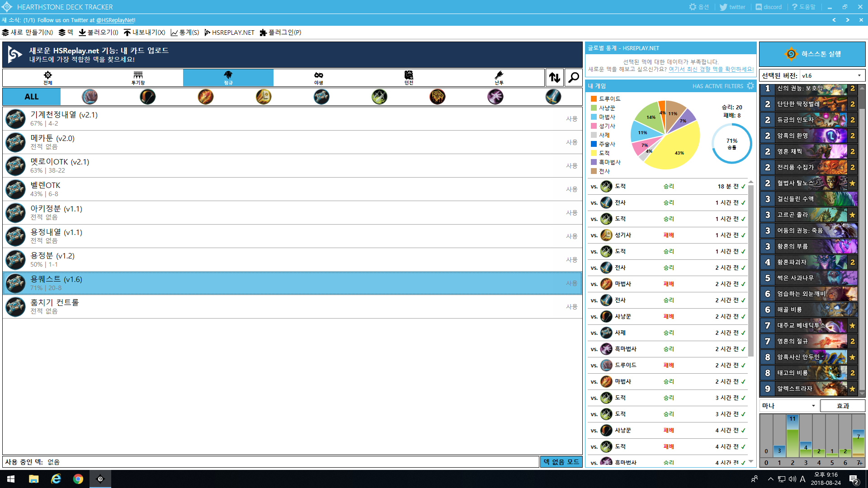Filter decks by Priest class icon

(321, 97)
